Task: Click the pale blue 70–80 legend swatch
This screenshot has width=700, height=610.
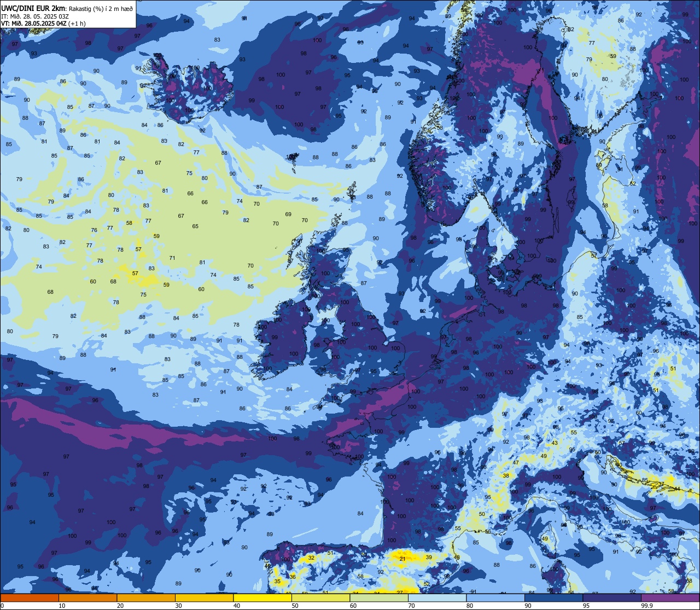Action: click(x=437, y=597)
